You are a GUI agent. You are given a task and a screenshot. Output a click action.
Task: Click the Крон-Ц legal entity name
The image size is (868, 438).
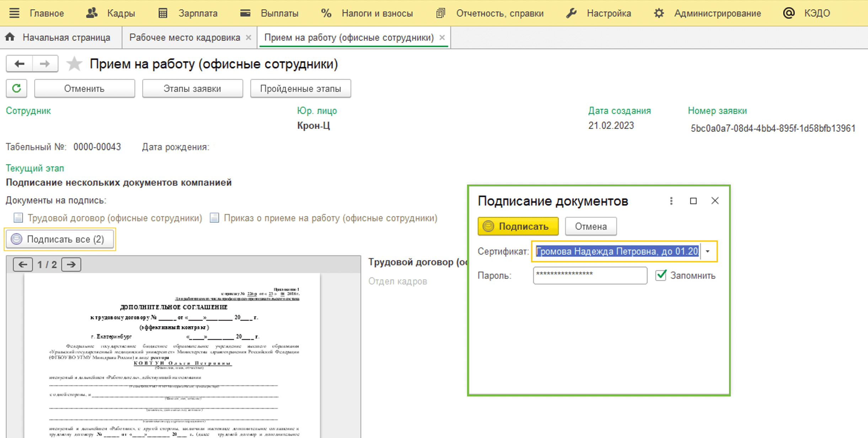[x=314, y=125]
